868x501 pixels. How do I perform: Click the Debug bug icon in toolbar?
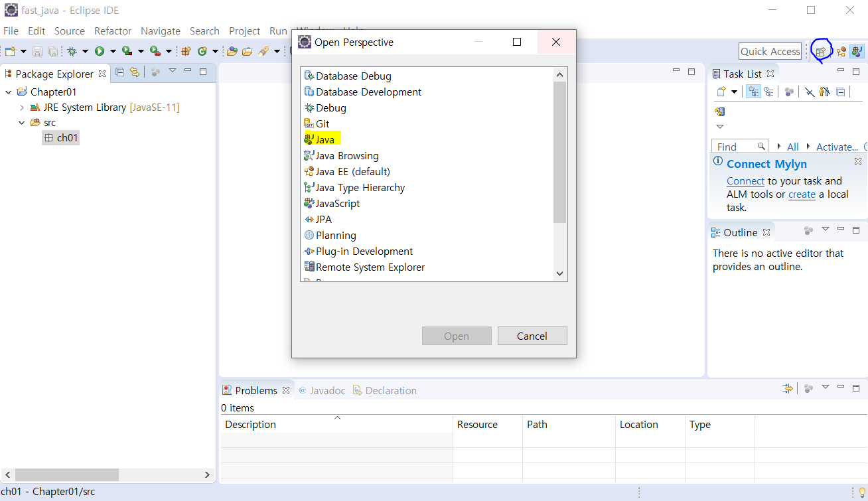click(x=72, y=51)
